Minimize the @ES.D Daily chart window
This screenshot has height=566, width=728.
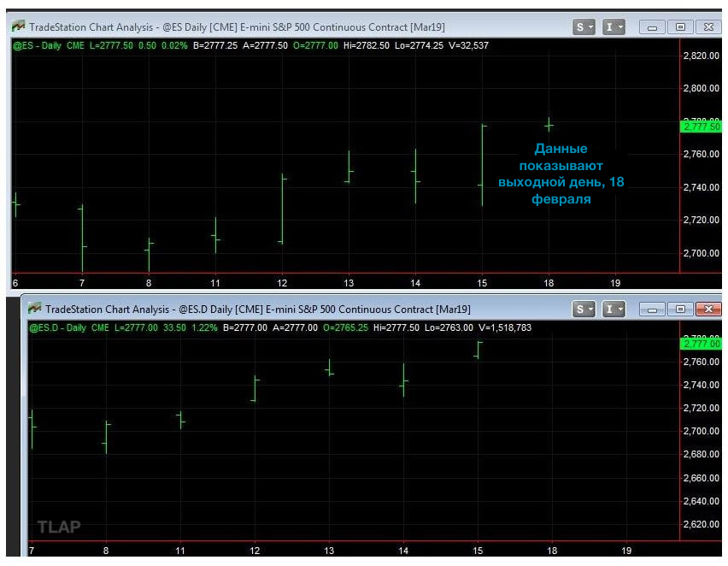point(652,310)
